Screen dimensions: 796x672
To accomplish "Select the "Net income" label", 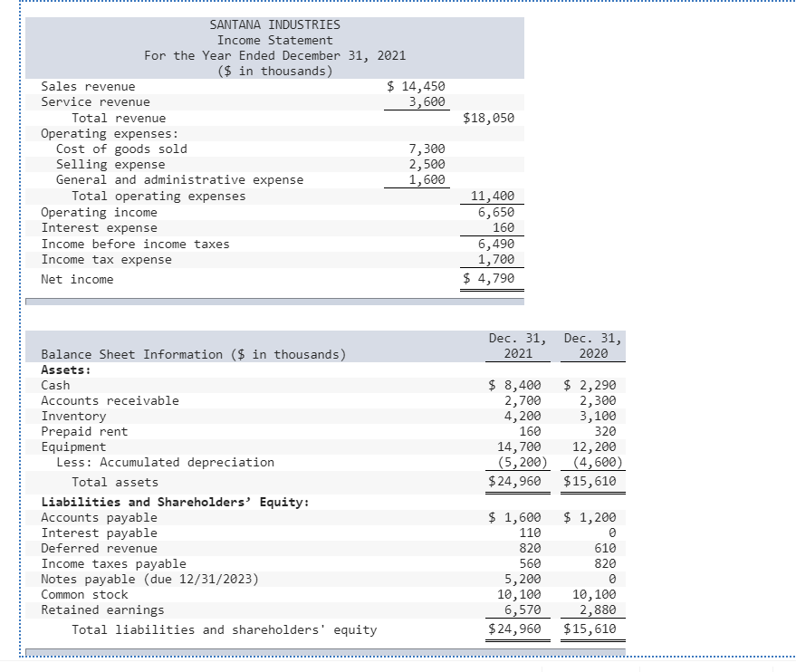I will click(77, 280).
